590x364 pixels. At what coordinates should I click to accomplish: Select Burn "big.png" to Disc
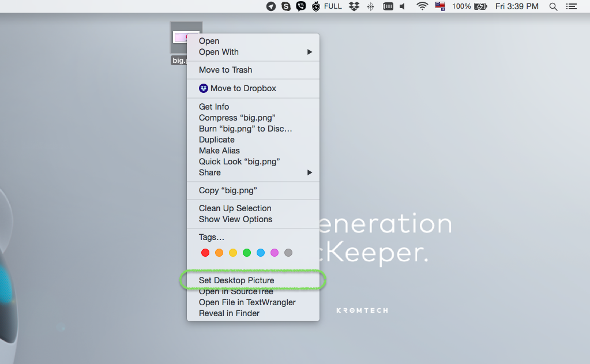(x=253, y=129)
